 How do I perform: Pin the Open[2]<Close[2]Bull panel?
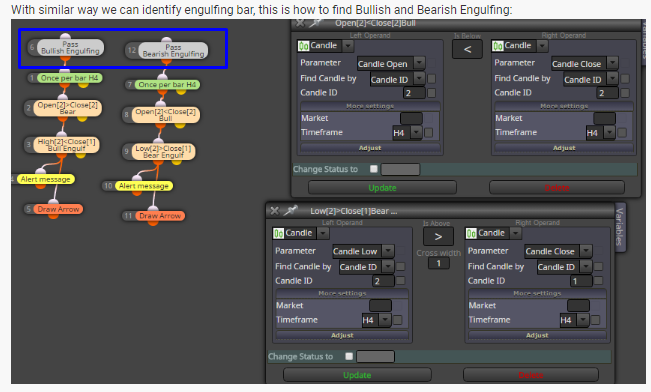click(x=317, y=23)
